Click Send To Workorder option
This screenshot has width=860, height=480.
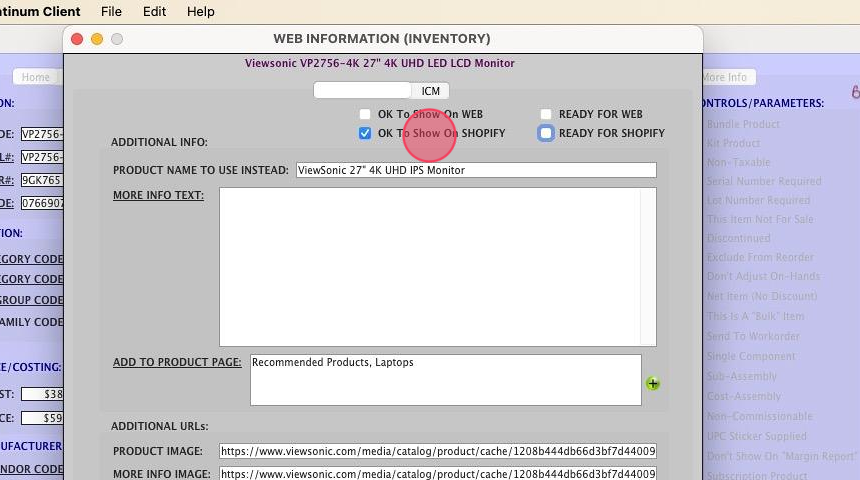pyautogui.click(x=753, y=336)
